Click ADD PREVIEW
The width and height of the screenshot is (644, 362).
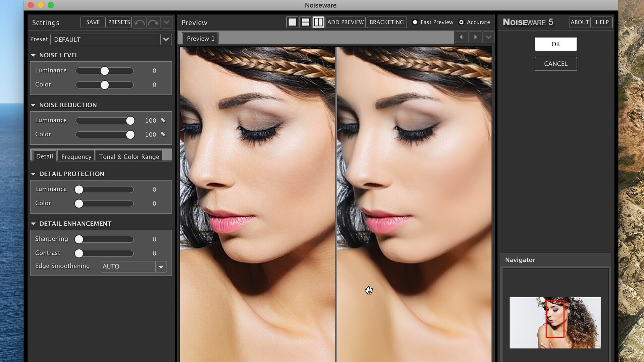(345, 22)
